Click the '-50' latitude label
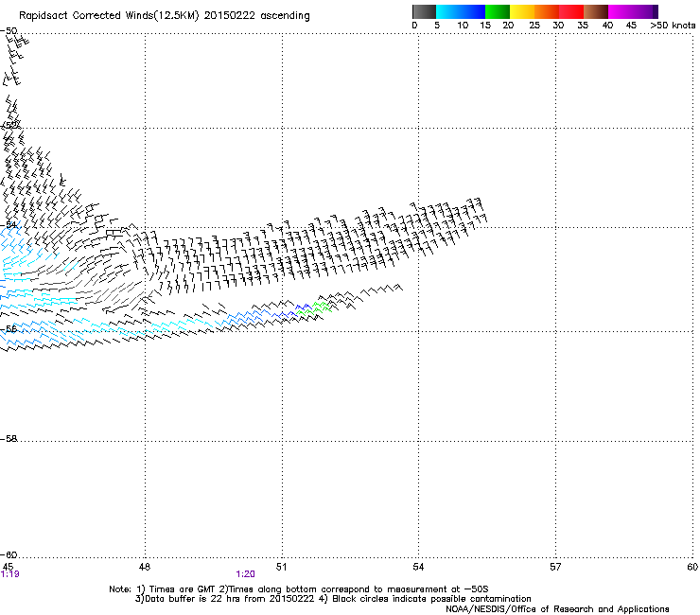700x615 pixels. coord(9,31)
